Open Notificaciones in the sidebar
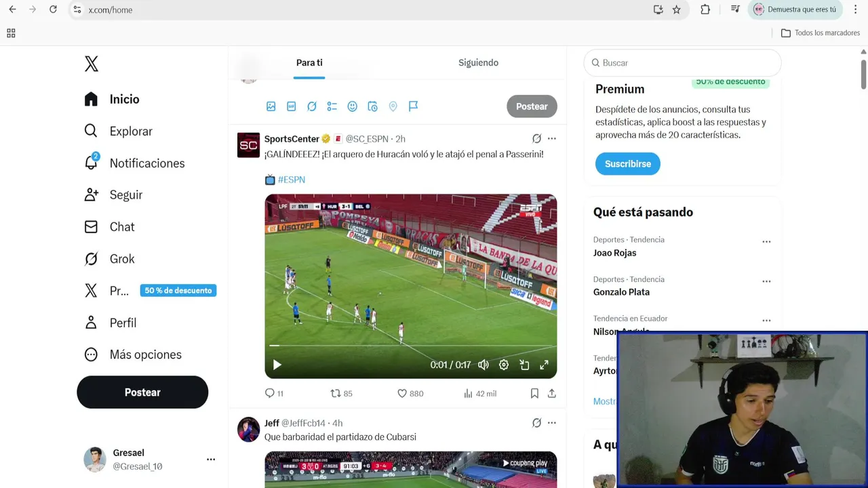The height and width of the screenshot is (488, 868). 134,163
